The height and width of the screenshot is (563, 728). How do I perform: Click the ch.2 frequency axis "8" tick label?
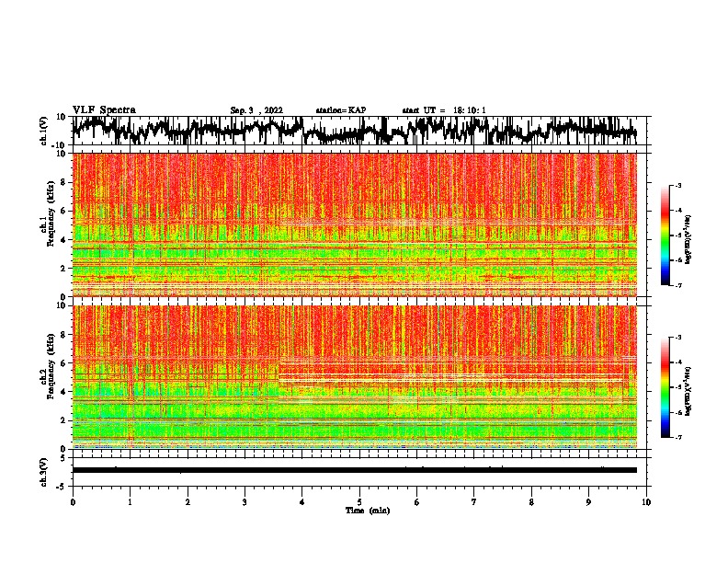tap(64, 335)
